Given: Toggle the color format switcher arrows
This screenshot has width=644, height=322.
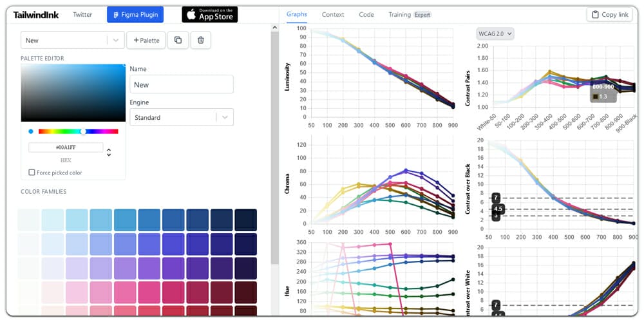Looking at the screenshot, I should [109, 152].
